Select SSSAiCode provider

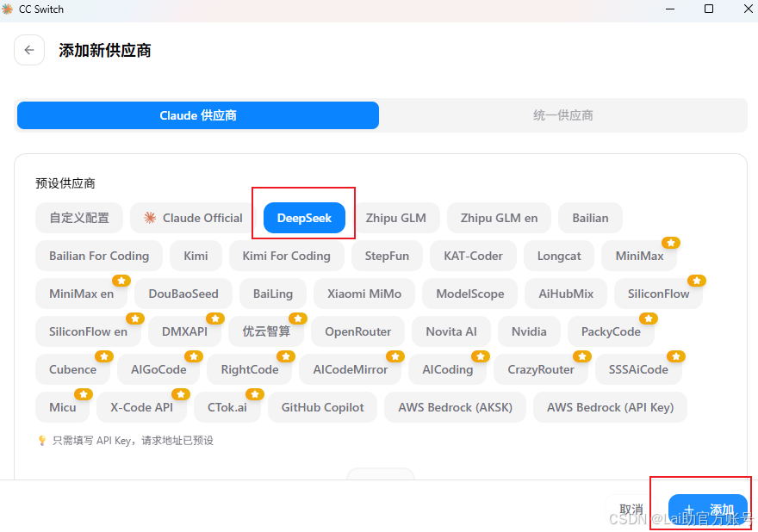(x=638, y=369)
